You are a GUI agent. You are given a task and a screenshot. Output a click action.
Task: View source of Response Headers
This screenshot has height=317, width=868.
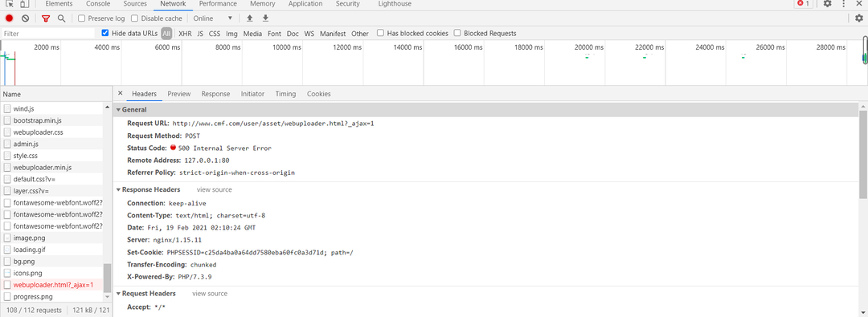coord(215,189)
